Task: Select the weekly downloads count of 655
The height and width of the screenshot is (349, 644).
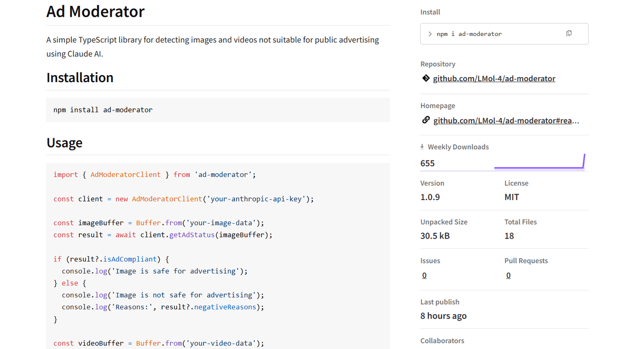Action: [428, 162]
